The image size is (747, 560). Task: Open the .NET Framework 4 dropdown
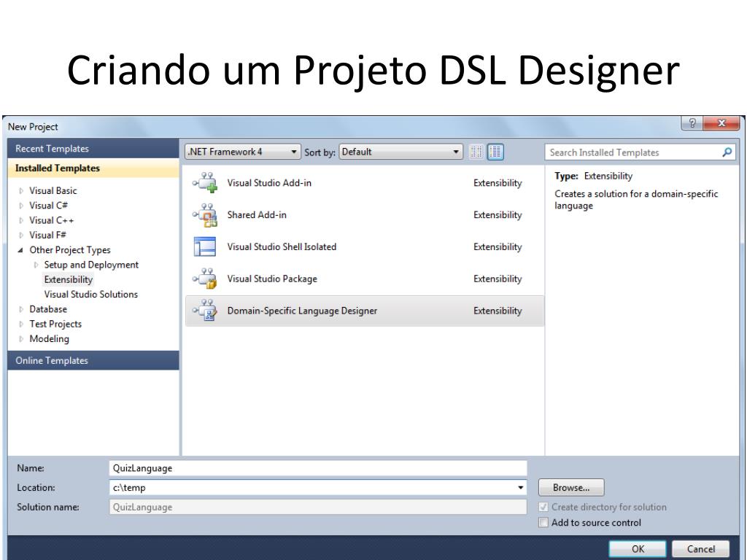tap(243, 152)
